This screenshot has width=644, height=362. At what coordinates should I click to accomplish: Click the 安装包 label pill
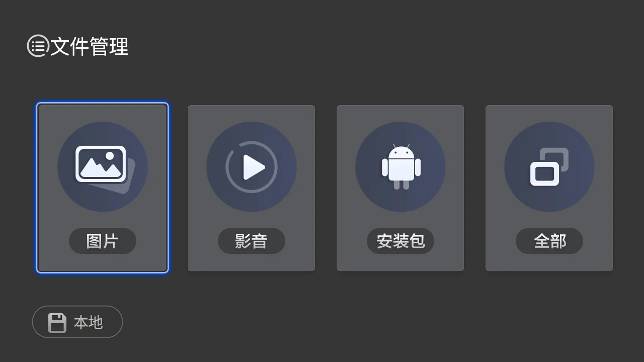click(400, 241)
